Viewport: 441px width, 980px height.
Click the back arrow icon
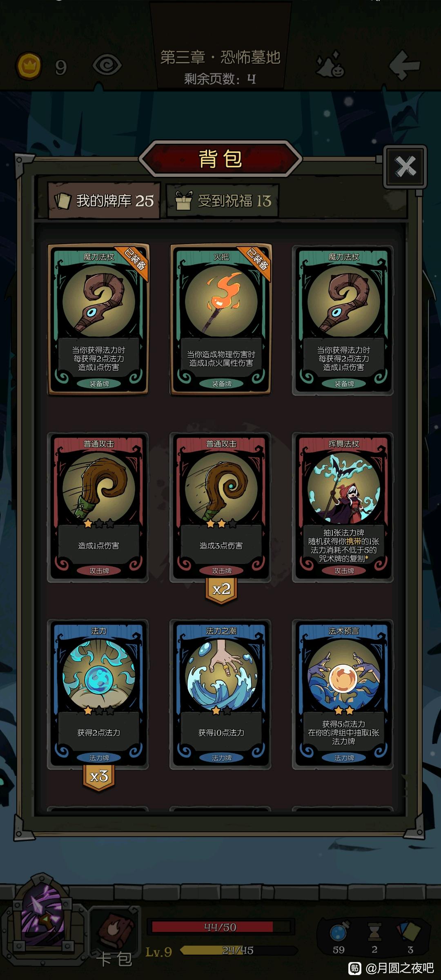[403, 65]
